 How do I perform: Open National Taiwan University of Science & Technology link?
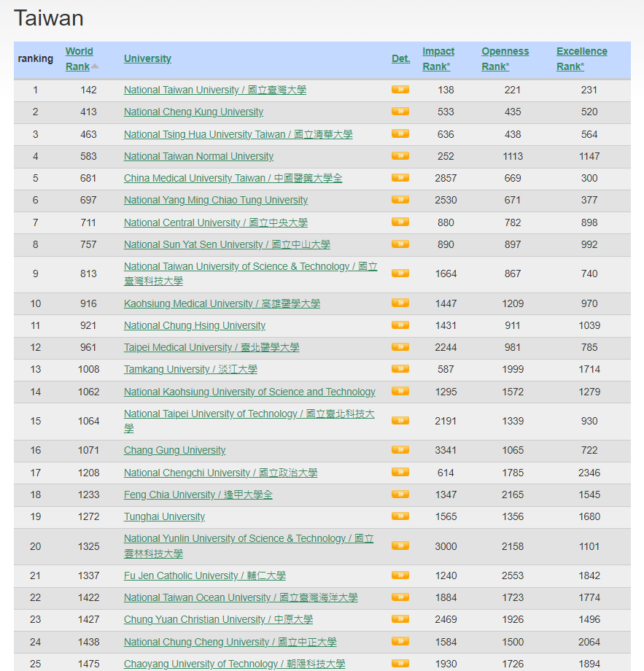click(x=250, y=274)
